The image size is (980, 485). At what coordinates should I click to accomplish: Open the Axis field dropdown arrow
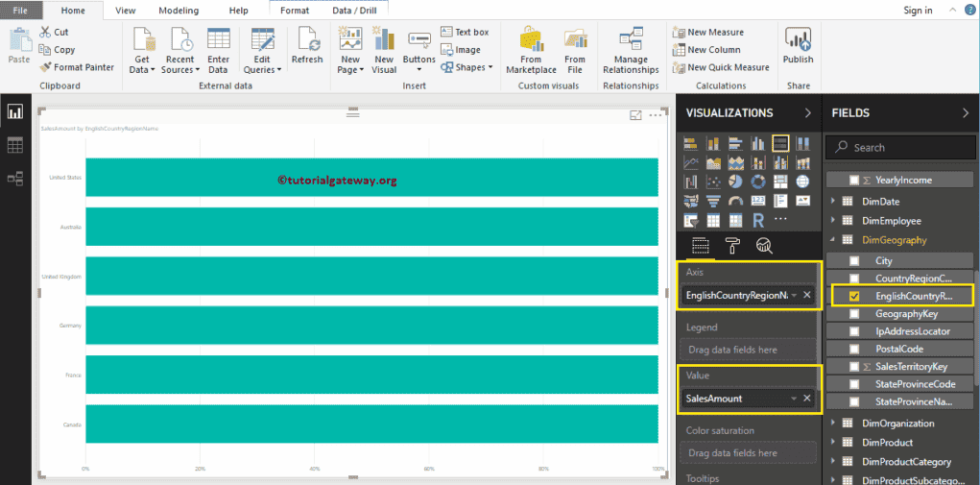point(794,295)
